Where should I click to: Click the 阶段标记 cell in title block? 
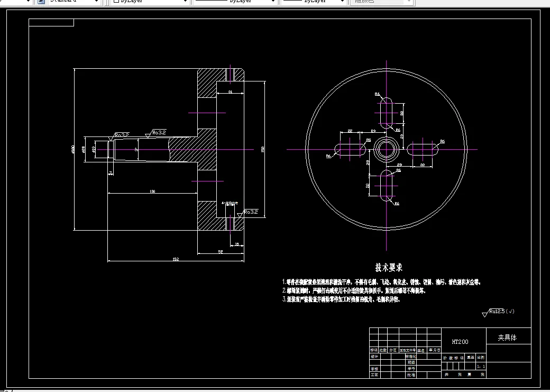[x=453, y=358]
